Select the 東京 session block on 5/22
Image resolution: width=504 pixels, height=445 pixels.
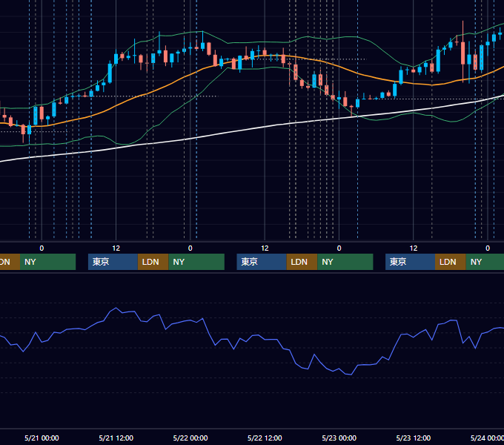(x=262, y=262)
